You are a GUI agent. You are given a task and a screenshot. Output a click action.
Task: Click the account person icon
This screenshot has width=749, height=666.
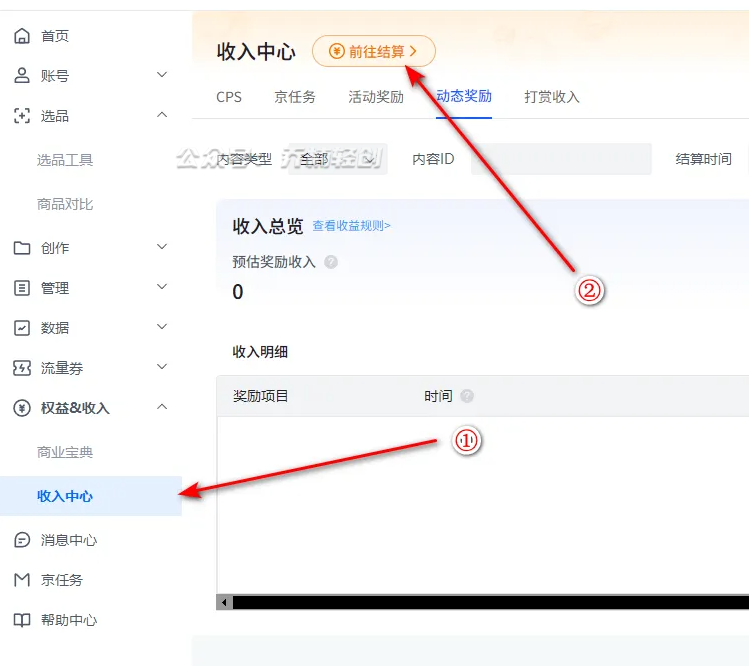[22, 76]
